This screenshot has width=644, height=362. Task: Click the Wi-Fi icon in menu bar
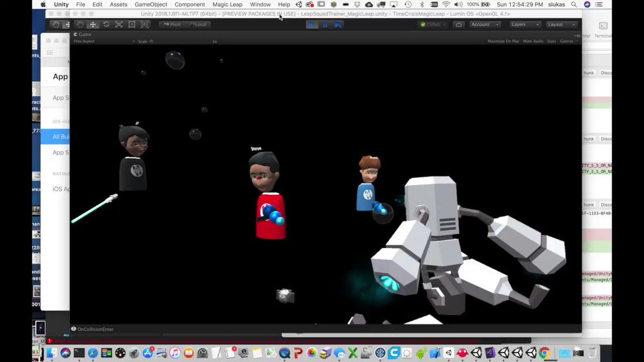[x=446, y=4]
